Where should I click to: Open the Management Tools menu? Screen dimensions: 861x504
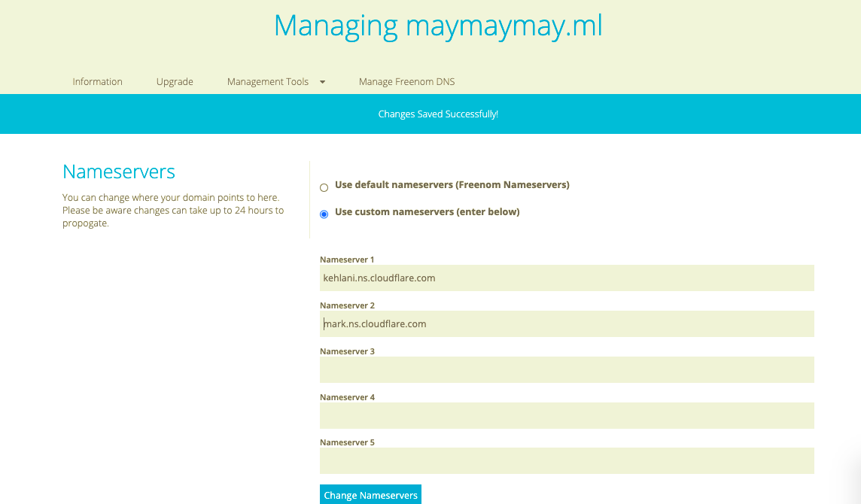(268, 82)
